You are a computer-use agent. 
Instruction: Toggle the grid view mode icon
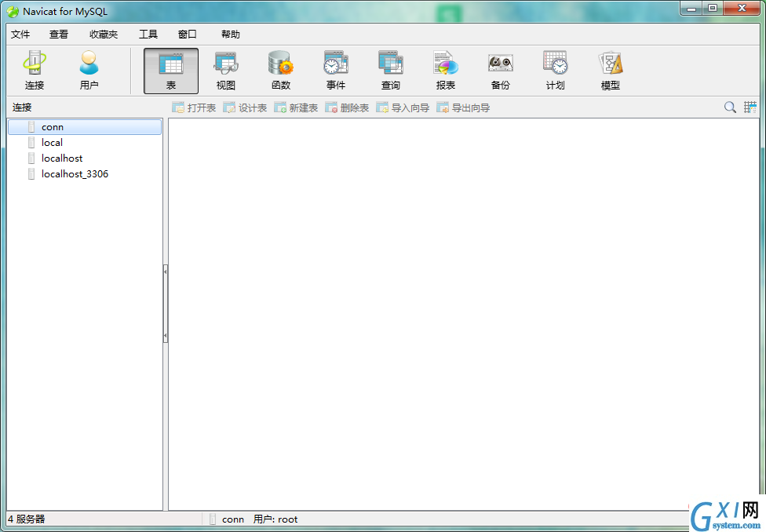click(x=750, y=107)
